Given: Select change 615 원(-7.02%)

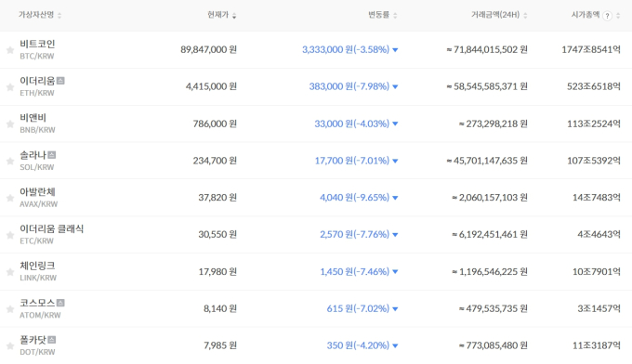Looking at the screenshot, I should 358,309.
